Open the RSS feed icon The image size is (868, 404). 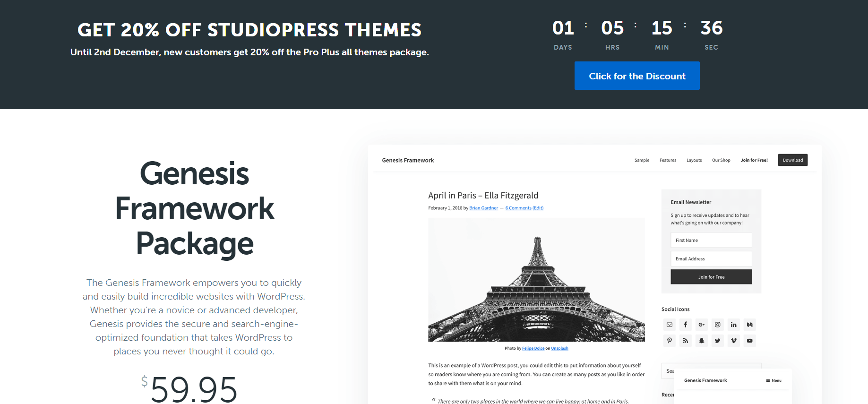coord(686,341)
